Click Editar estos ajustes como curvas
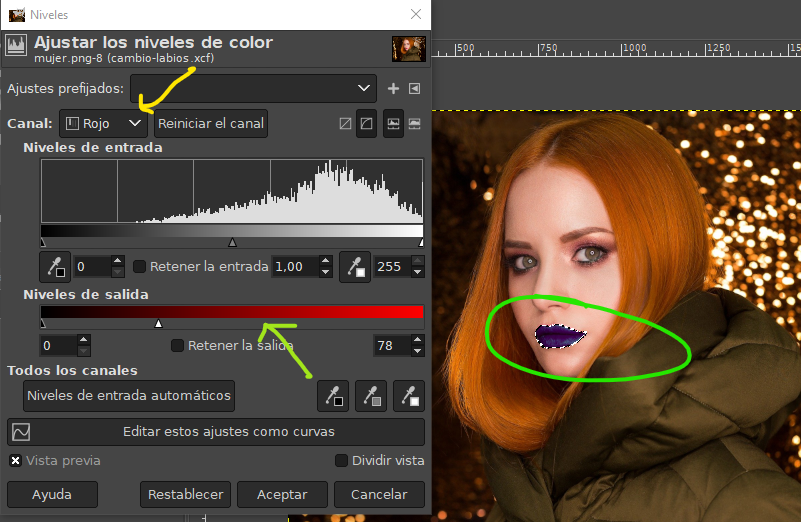The width and height of the screenshot is (801, 522). (x=216, y=432)
